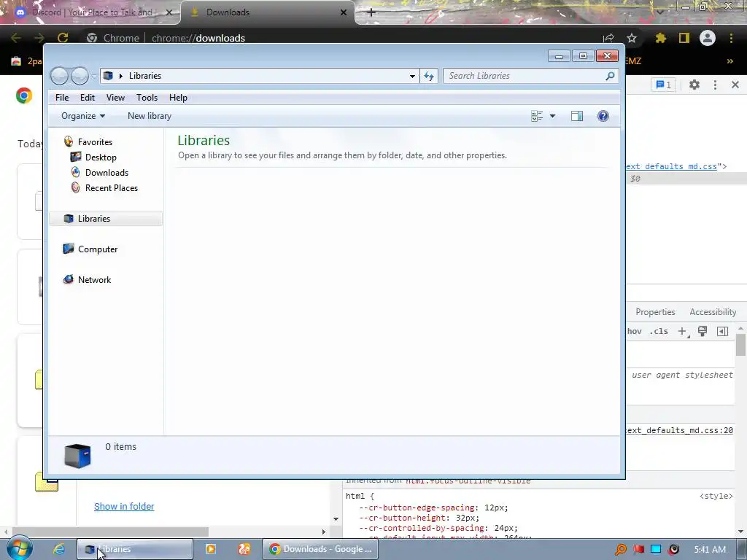Switch to the Properties tab in DevTools

pyautogui.click(x=655, y=312)
